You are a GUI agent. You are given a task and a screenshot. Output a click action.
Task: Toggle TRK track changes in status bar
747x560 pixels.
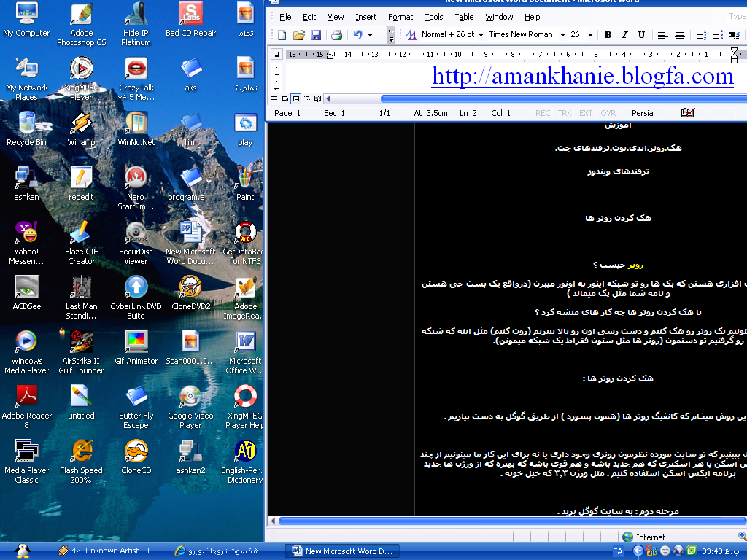(x=565, y=113)
